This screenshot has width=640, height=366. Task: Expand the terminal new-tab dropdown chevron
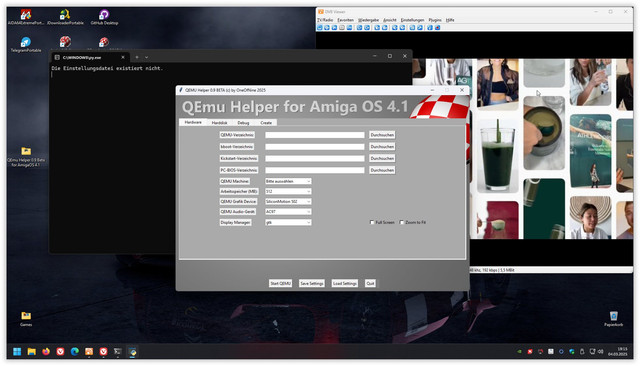click(x=147, y=57)
